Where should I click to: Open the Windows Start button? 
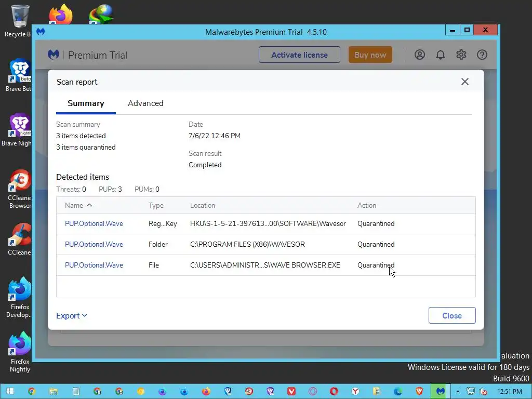[10, 391]
